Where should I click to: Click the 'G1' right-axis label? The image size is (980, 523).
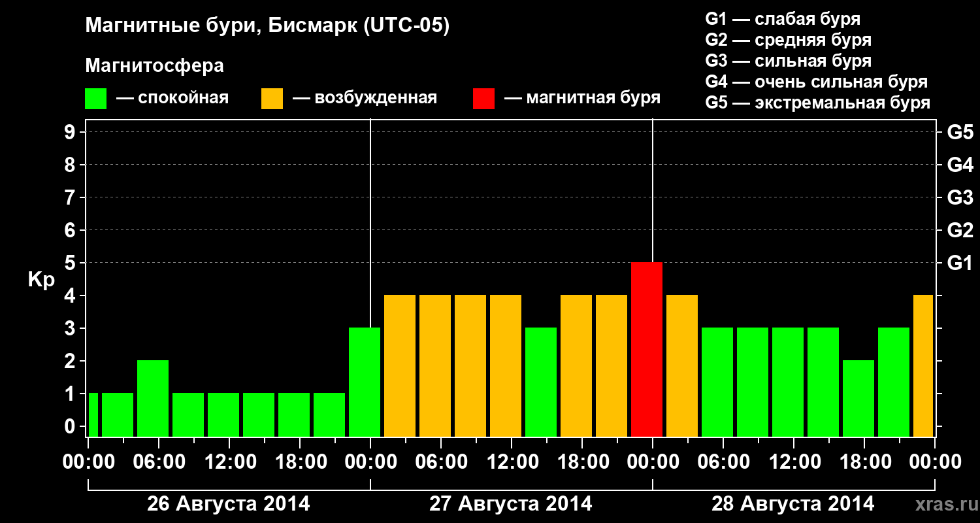pos(960,263)
